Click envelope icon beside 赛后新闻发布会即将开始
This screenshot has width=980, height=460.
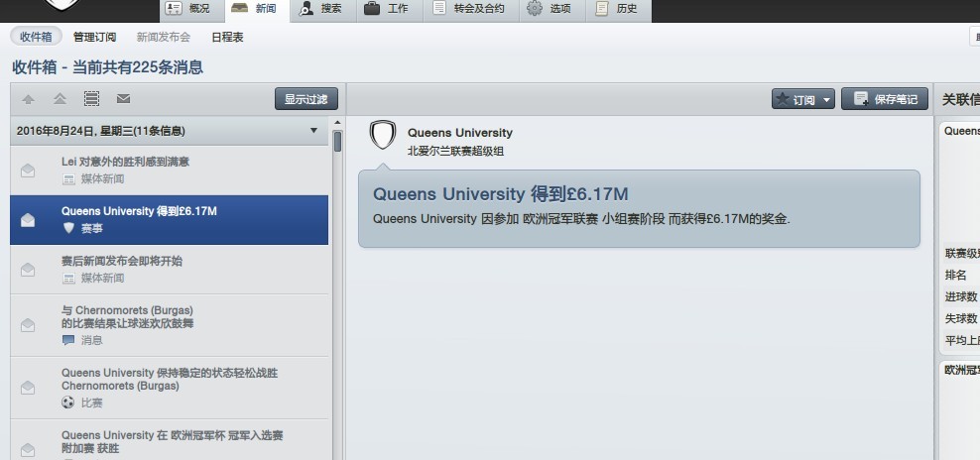pyautogui.click(x=28, y=270)
